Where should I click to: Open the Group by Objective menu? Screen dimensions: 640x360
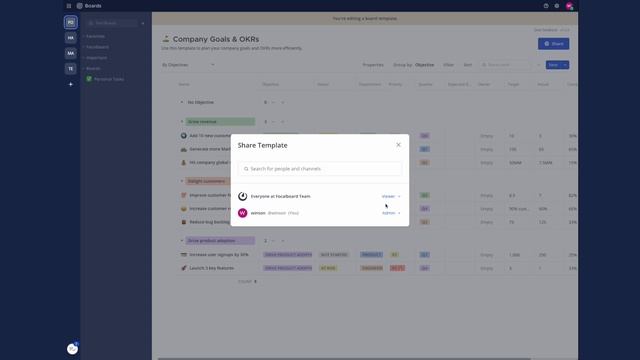tap(413, 65)
